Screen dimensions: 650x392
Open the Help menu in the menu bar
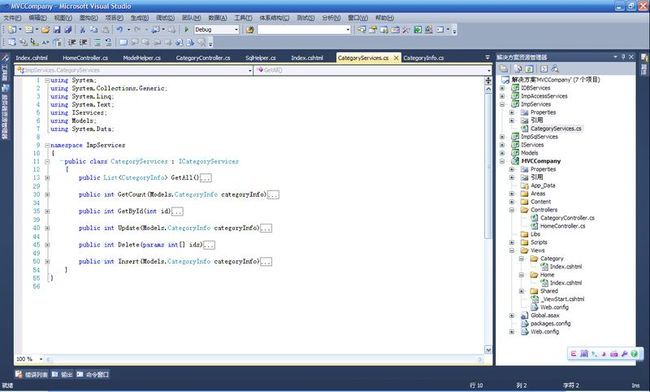[384, 18]
